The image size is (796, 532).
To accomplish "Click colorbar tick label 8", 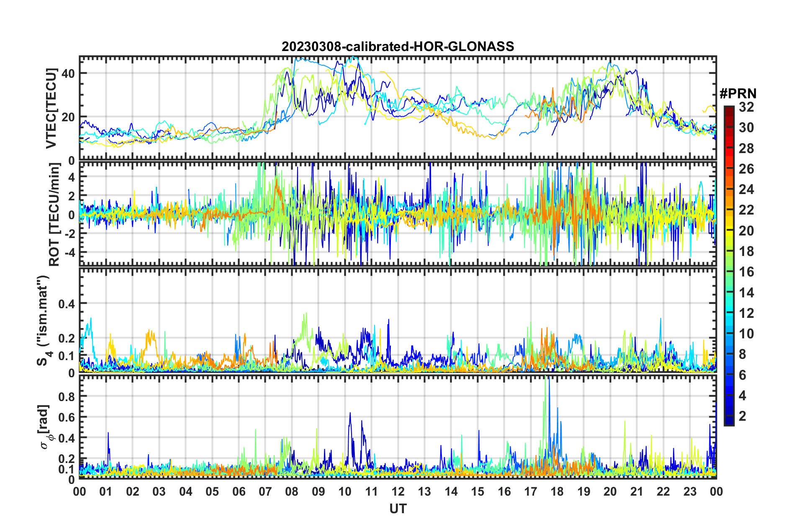I will point(742,354).
